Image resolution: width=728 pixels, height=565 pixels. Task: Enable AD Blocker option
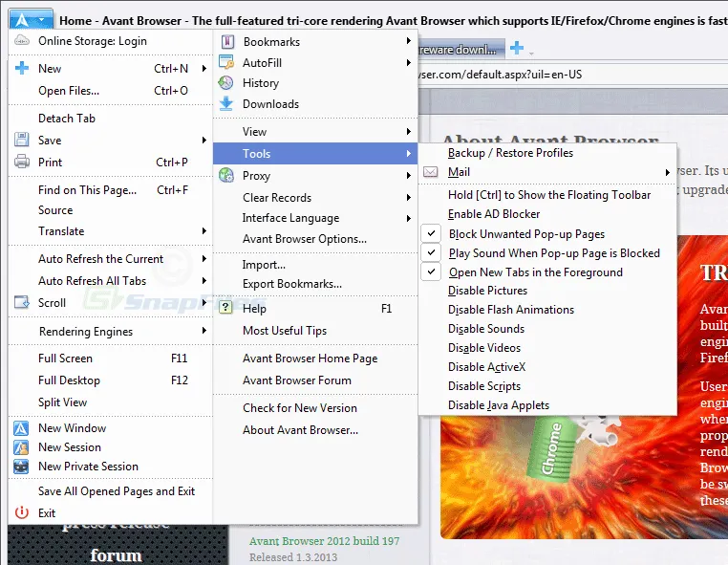coord(494,214)
